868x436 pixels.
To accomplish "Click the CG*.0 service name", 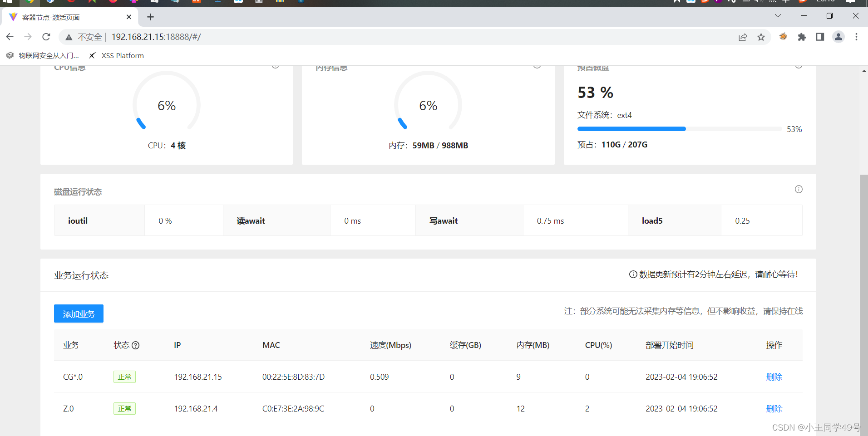I will (x=73, y=377).
